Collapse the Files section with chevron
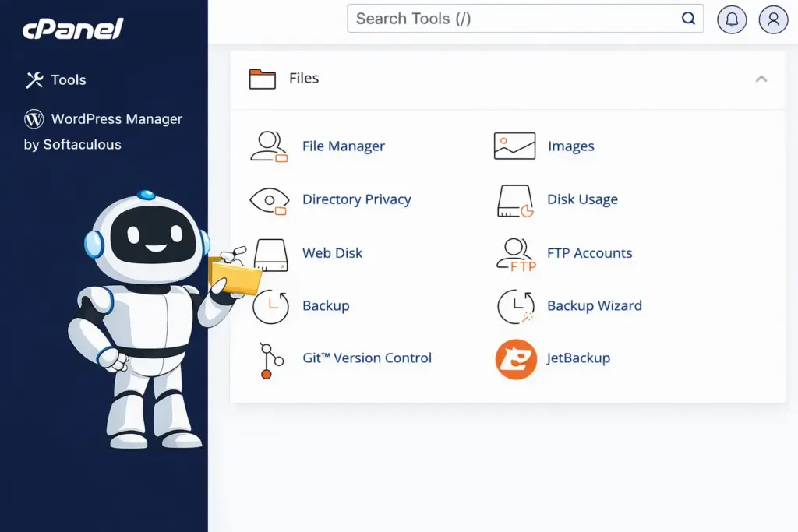This screenshot has height=532, width=798. click(761, 79)
